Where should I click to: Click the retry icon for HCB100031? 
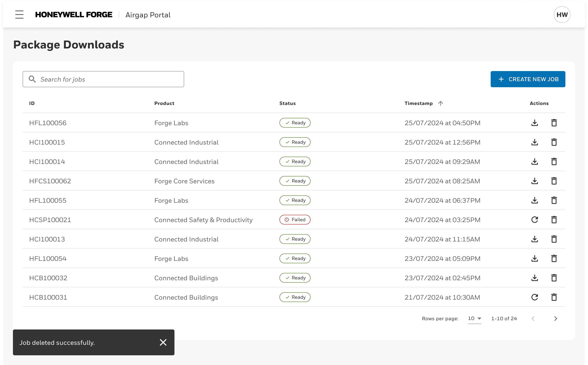534,297
